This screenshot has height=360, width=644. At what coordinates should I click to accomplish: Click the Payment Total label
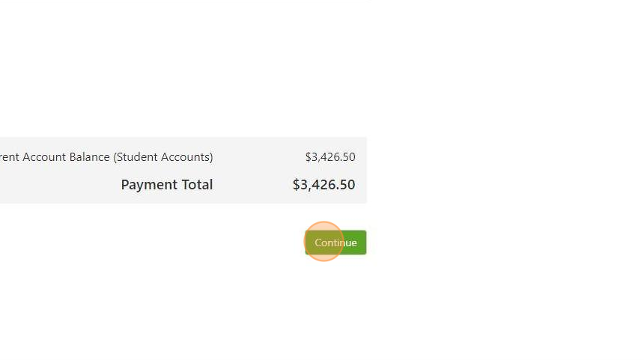(x=167, y=185)
